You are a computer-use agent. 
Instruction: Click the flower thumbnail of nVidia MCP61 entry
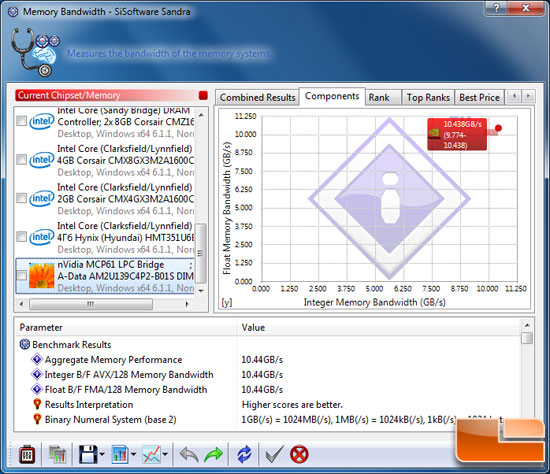41,276
